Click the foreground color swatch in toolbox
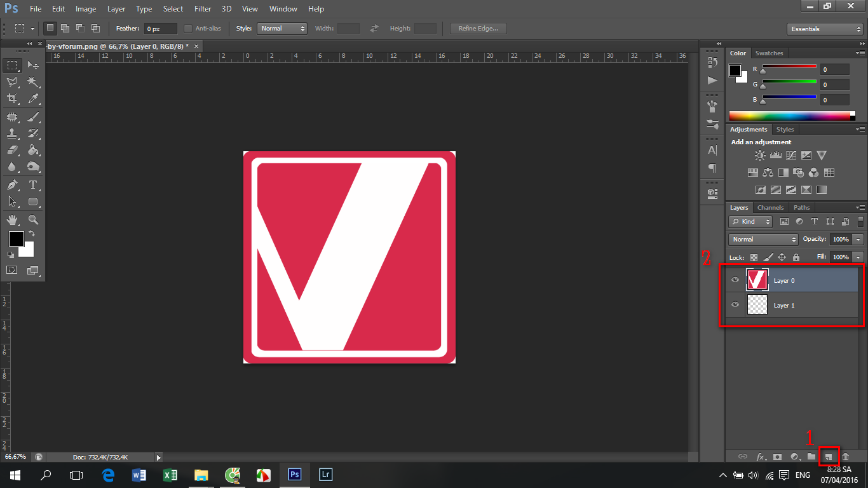 pyautogui.click(x=16, y=239)
